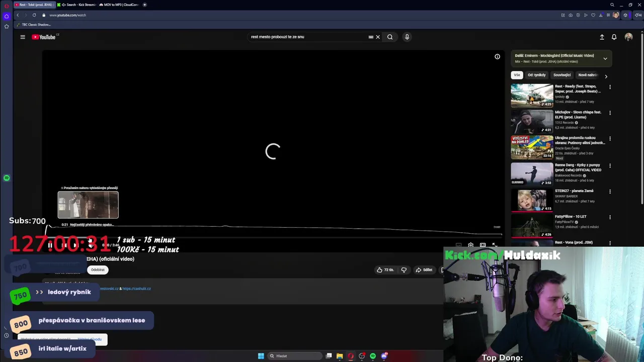The height and width of the screenshot is (362, 644).
Task: Open options for Renne Dang video
Action: [610, 165]
